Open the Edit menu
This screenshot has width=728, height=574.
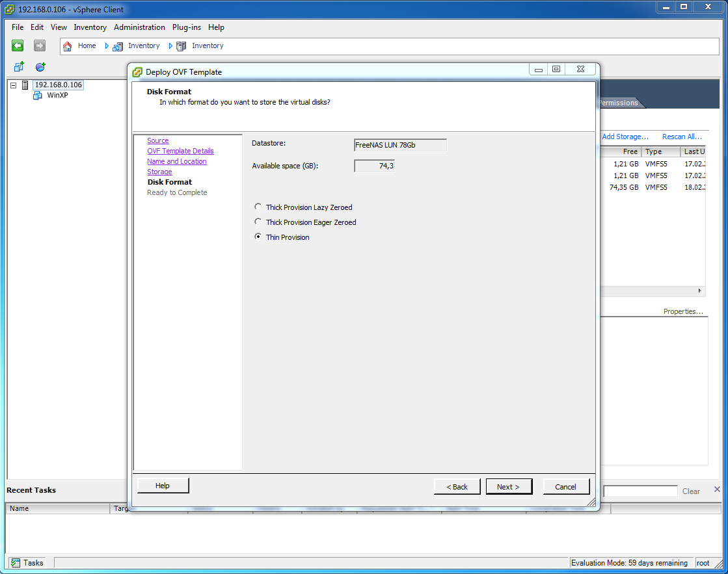(x=37, y=27)
